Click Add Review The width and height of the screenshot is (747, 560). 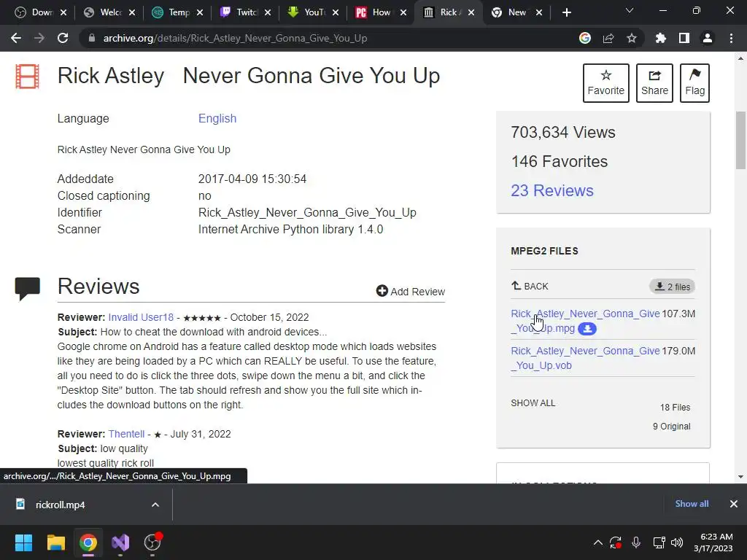[411, 292]
